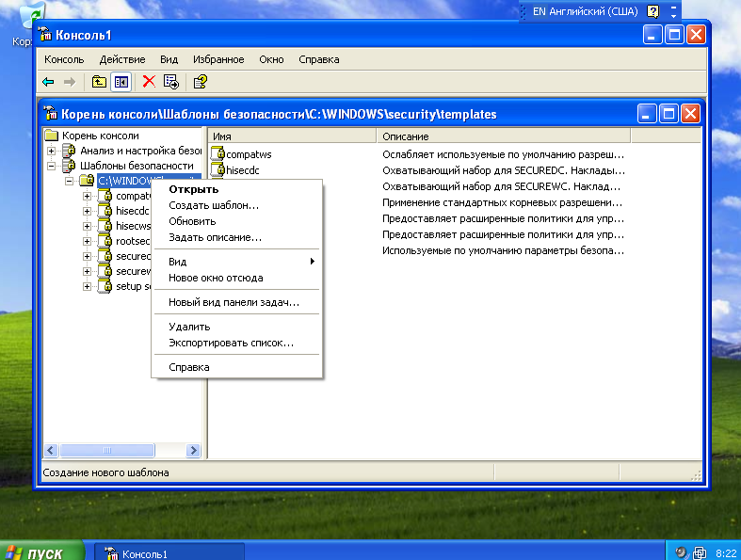The image size is (741, 560).
Task: Click description 'Используемые по умолчанию параметры безопа…'
Action: pos(503,250)
